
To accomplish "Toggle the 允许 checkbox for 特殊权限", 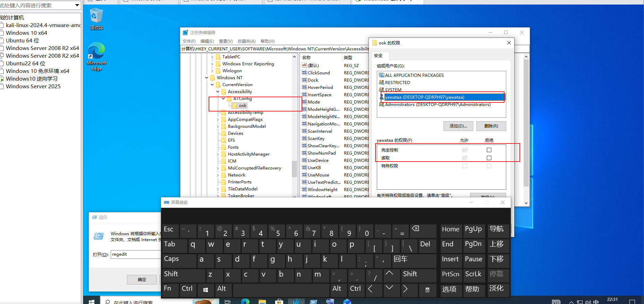I will point(465,166).
